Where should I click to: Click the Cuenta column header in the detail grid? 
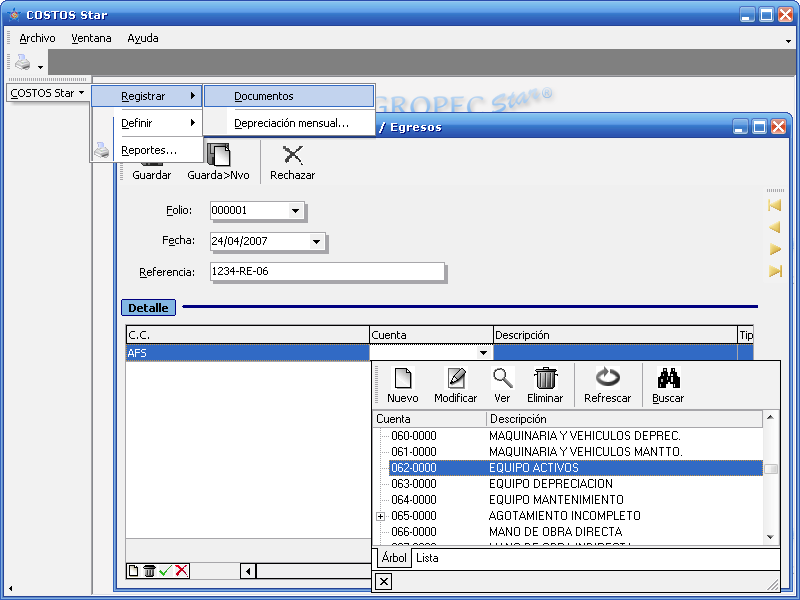pyautogui.click(x=431, y=335)
